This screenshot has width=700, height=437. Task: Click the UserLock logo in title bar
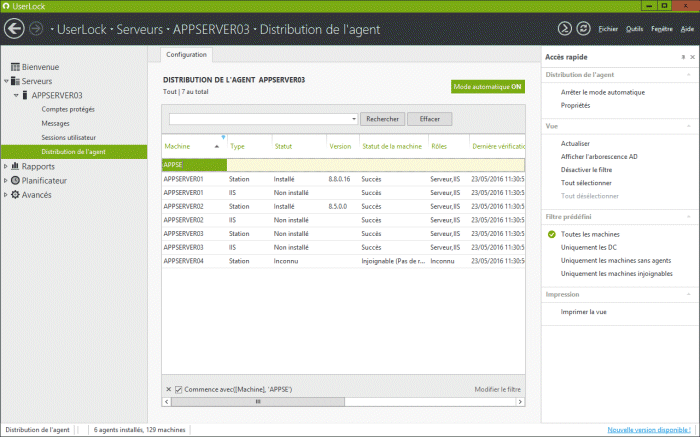[x=6, y=6]
